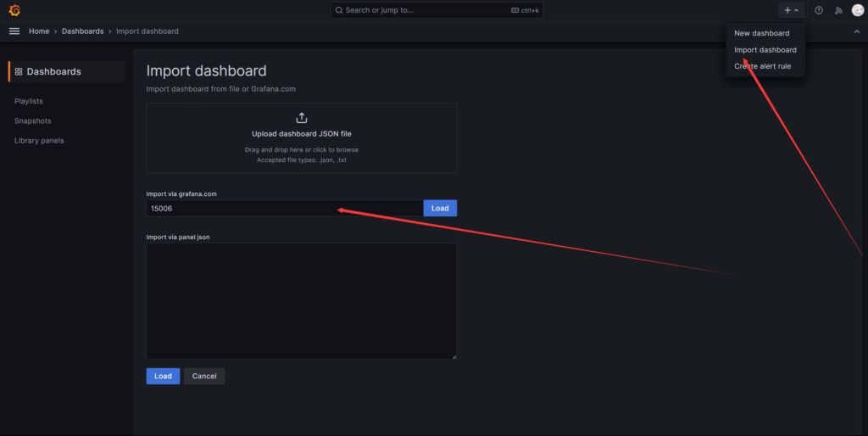Screen dimensions: 868x436
Task: Click the Import dashboard page heading
Action: (207, 71)
